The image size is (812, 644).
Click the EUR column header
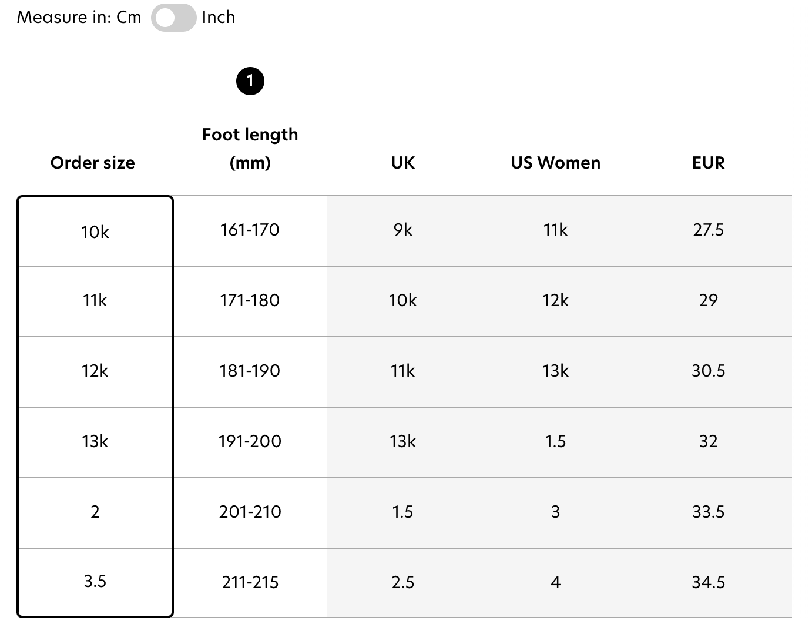709,163
